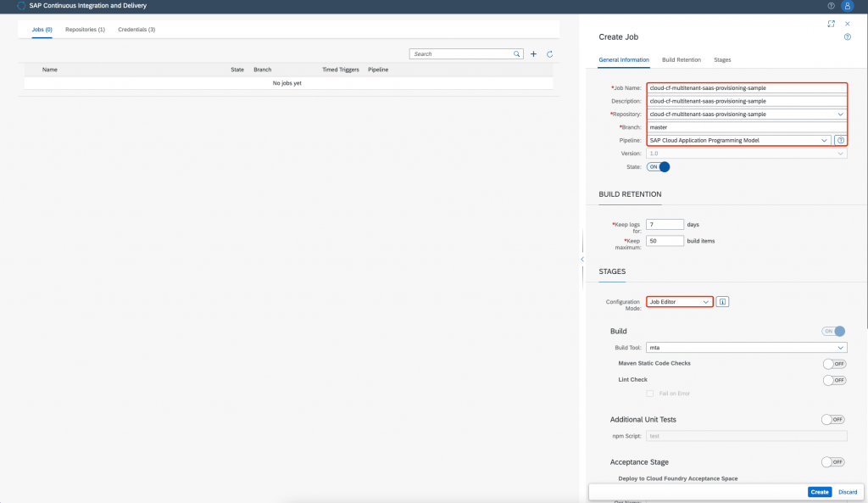The height and width of the screenshot is (503, 868).
Task: Switch on the Acceptance Stage
Action: [x=833, y=462]
